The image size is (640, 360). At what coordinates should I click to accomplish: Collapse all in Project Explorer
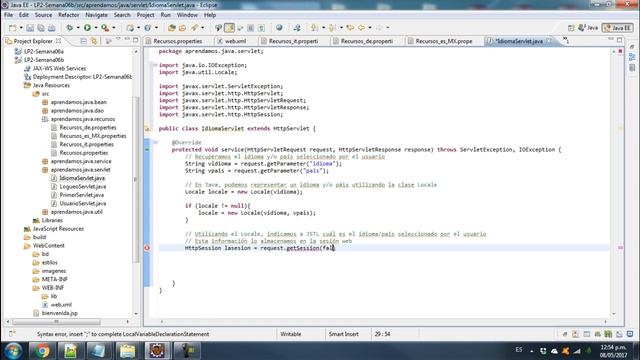[x=83, y=41]
